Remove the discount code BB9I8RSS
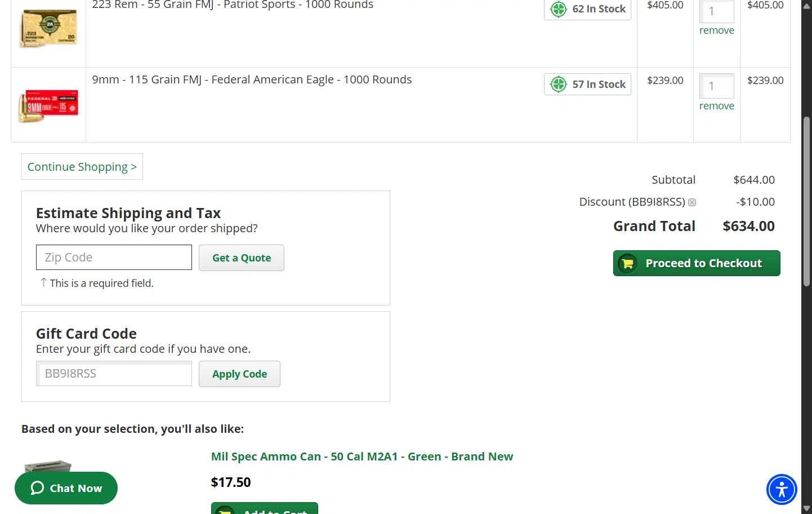The image size is (812, 514). tap(692, 202)
